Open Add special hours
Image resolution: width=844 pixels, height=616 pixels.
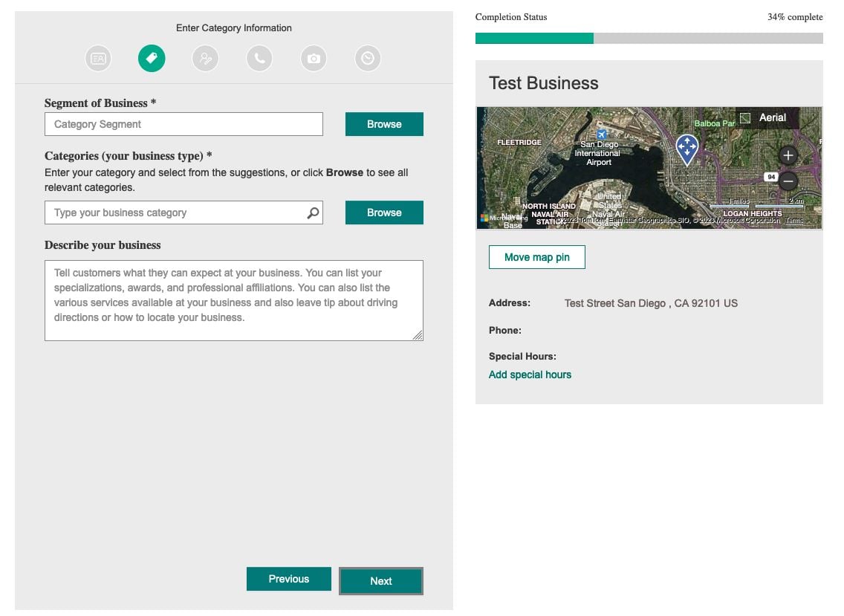click(x=530, y=375)
